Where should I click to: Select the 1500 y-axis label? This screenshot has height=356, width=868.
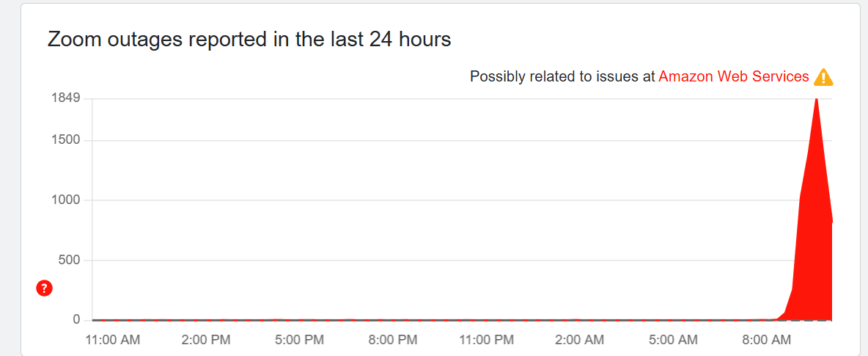pos(65,140)
